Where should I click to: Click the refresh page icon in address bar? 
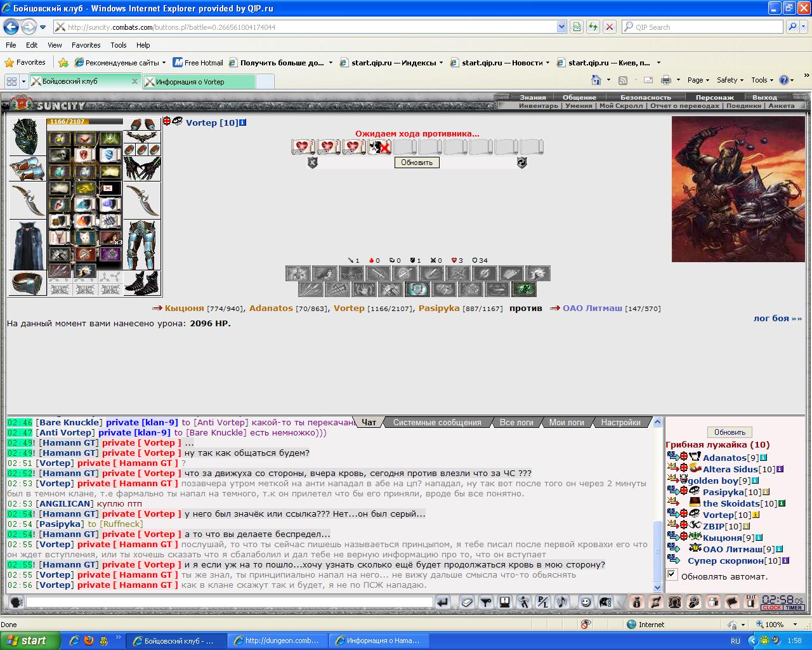click(x=593, y=27)
